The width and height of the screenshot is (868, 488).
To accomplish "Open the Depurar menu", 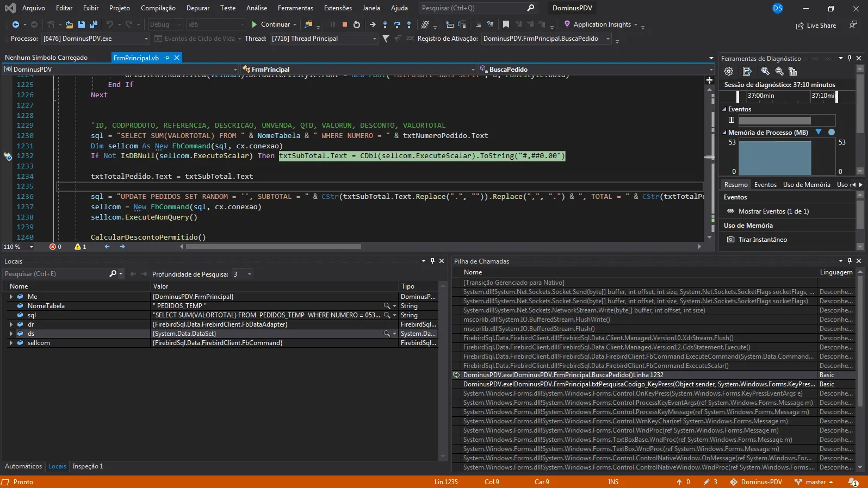I will [197, 8].
